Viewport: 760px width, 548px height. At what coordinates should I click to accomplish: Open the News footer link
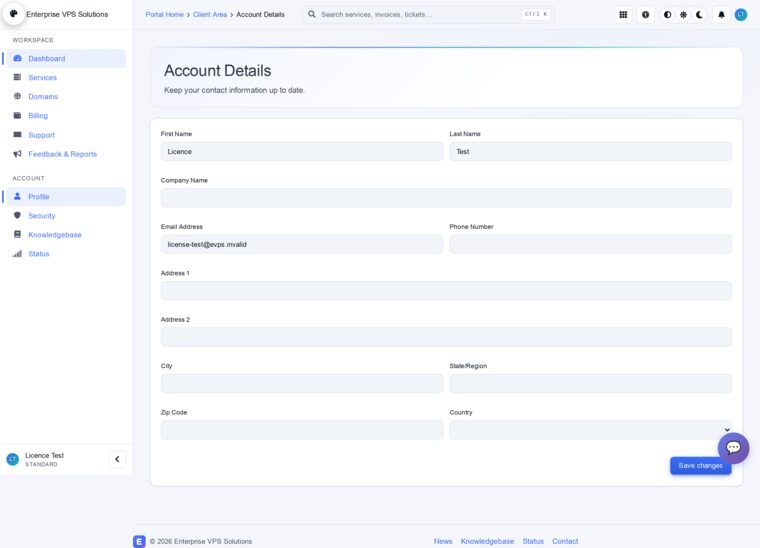pos(443,541)
